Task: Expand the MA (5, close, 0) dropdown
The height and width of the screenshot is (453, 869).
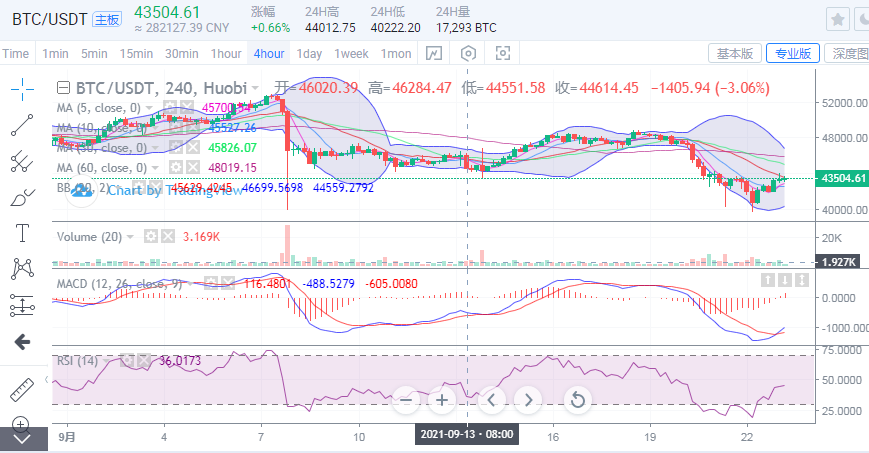Action: click(151, 107)
